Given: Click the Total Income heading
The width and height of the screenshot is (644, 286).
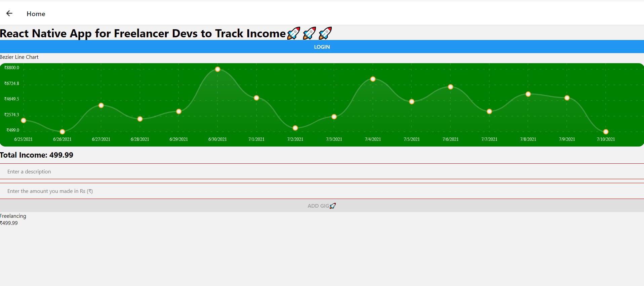Looking at the screenshot, I should click(x=37, y=155).
